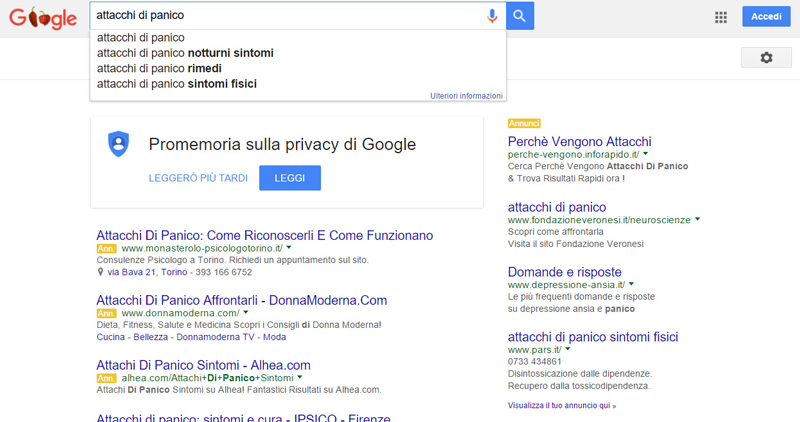Open the "Domande e risposte" ad
This screenshot has width=800, height=422.
click(564, 272)
